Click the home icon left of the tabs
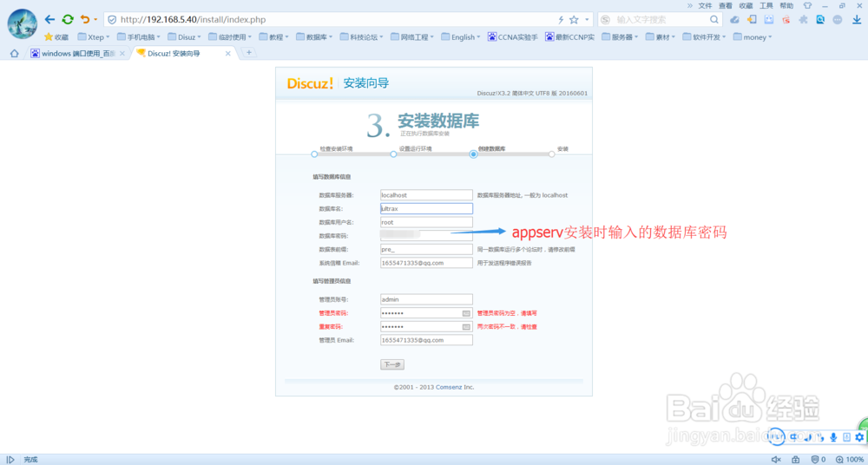 coord(15,54)
